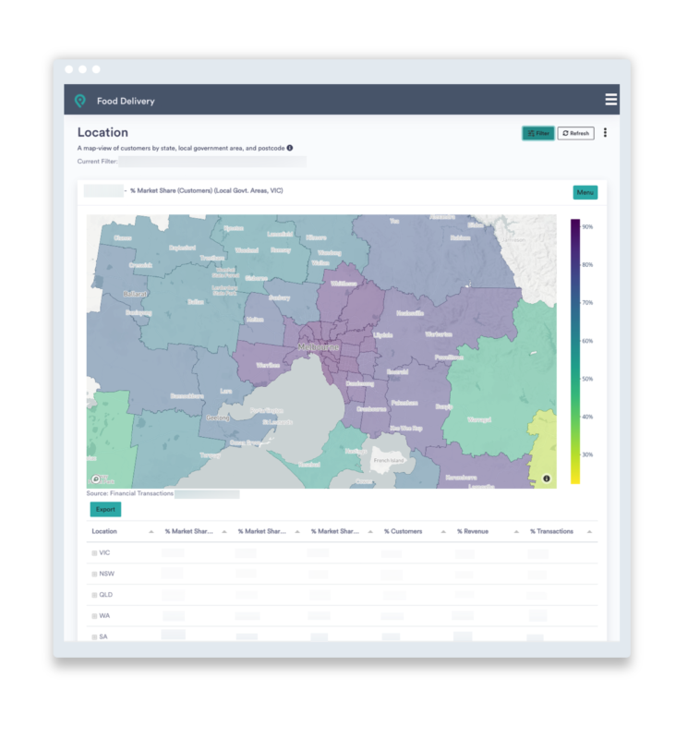This screenshot has width=700, height=739.
Task: Click the Mapbox logo on the map
Action: click(x=97, y=479)
